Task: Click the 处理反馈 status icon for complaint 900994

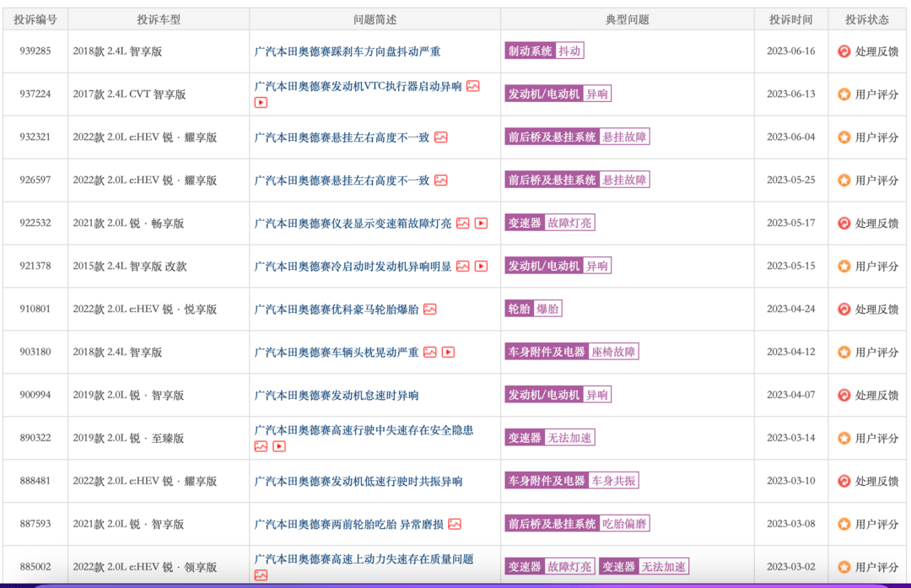Action: point(844,395)
